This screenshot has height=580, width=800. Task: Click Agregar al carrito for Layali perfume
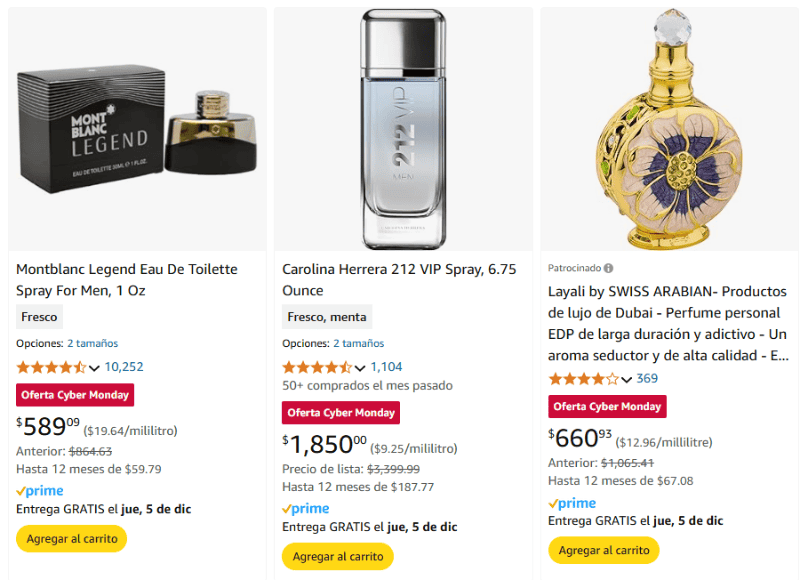(603, 550)
